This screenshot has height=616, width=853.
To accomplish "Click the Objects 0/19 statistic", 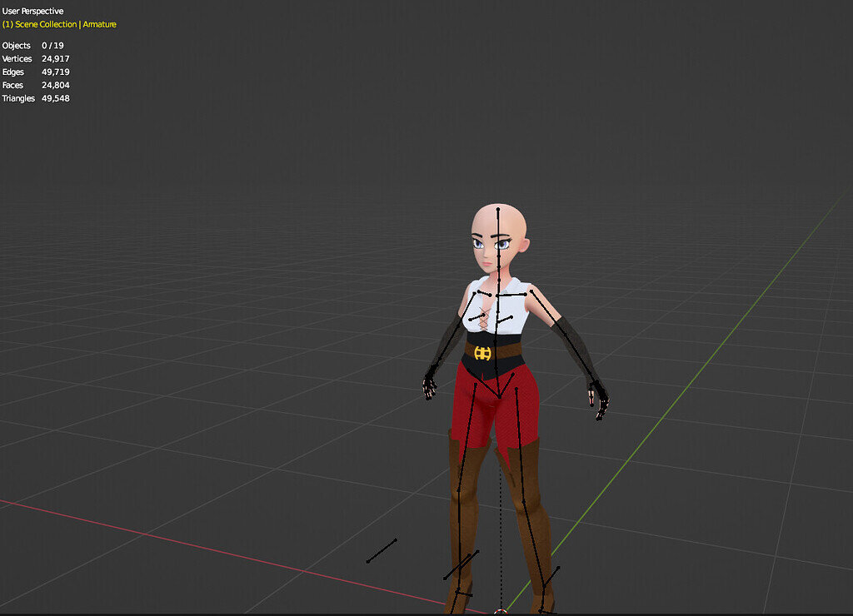I will tap(33, 45).
